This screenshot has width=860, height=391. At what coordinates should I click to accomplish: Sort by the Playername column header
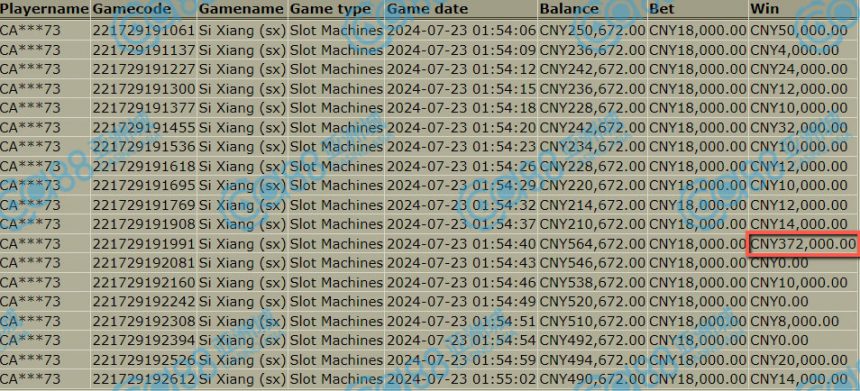pos(44,9)
